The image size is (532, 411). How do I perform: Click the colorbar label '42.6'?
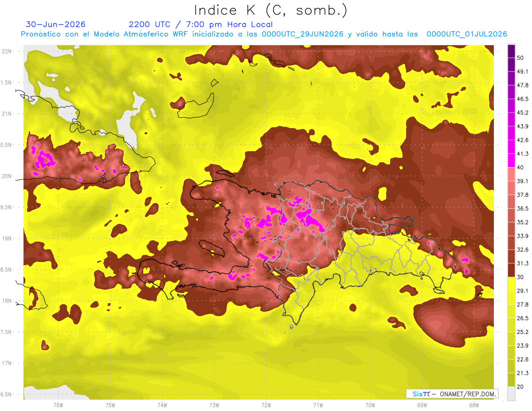pyautogui.click(x=522, y=140)
